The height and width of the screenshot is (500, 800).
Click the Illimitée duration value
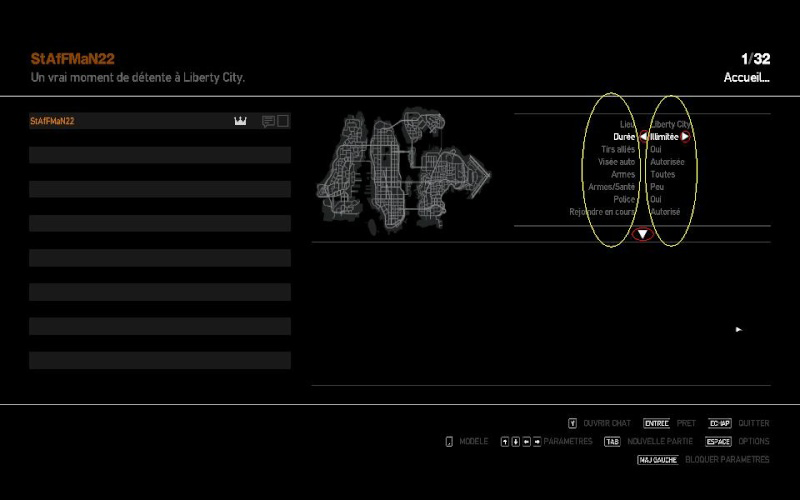point(664,137)
